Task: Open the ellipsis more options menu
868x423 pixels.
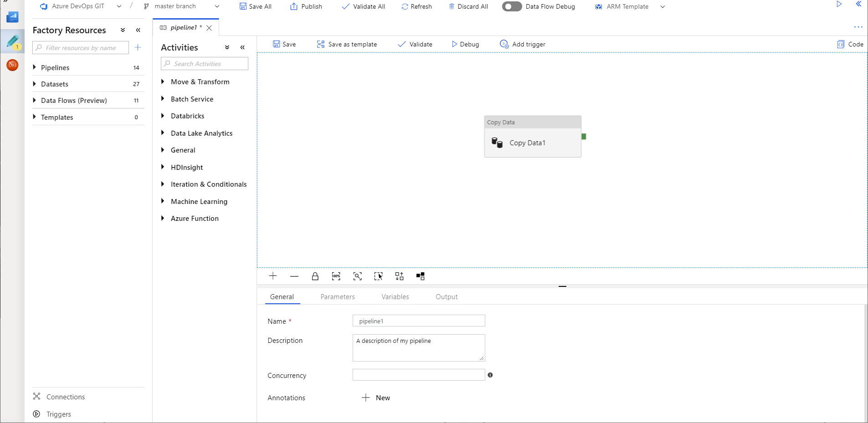Action: [x=858, y=27]
